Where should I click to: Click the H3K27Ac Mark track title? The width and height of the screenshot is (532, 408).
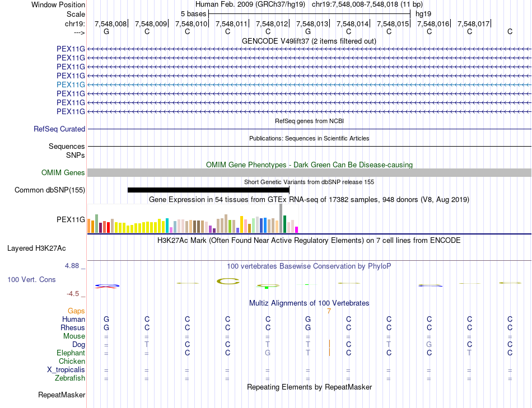click(x=309, y=241)
